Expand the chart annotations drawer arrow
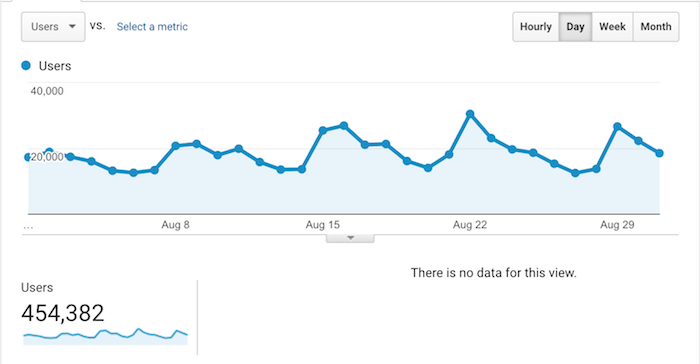700x364 pixels. [x=350, y=238]
